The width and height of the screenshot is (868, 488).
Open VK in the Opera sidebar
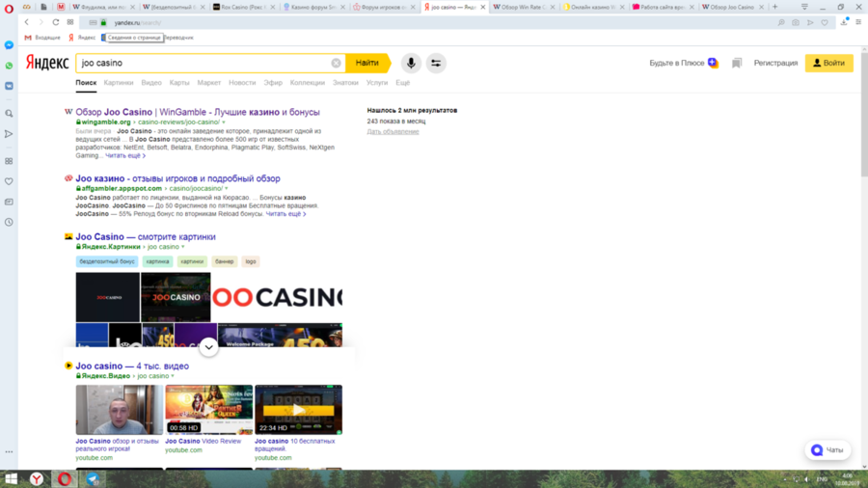[x=9, y=86]
